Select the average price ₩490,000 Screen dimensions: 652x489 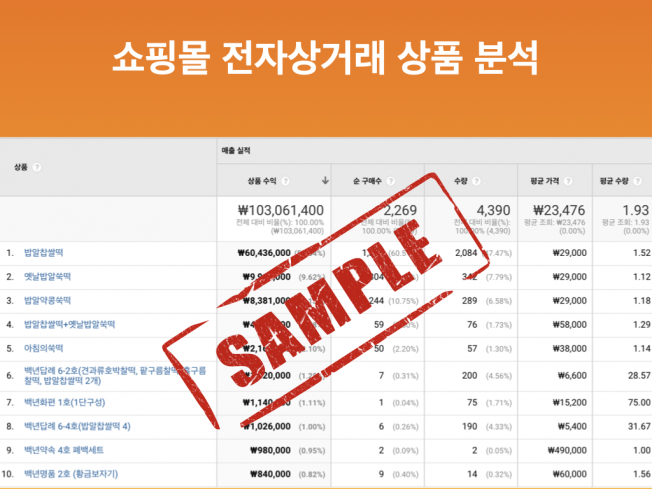pos(567,450)
